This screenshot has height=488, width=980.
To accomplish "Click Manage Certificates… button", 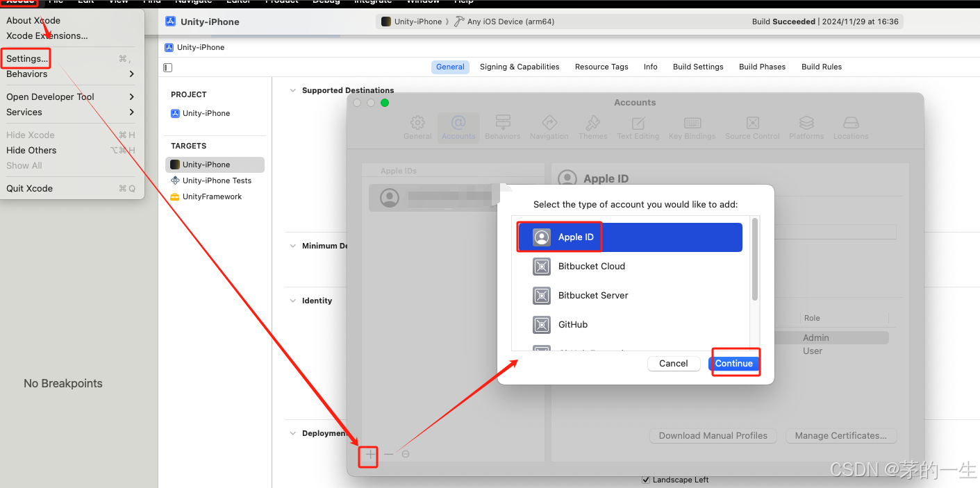I will tap(841, 436).
